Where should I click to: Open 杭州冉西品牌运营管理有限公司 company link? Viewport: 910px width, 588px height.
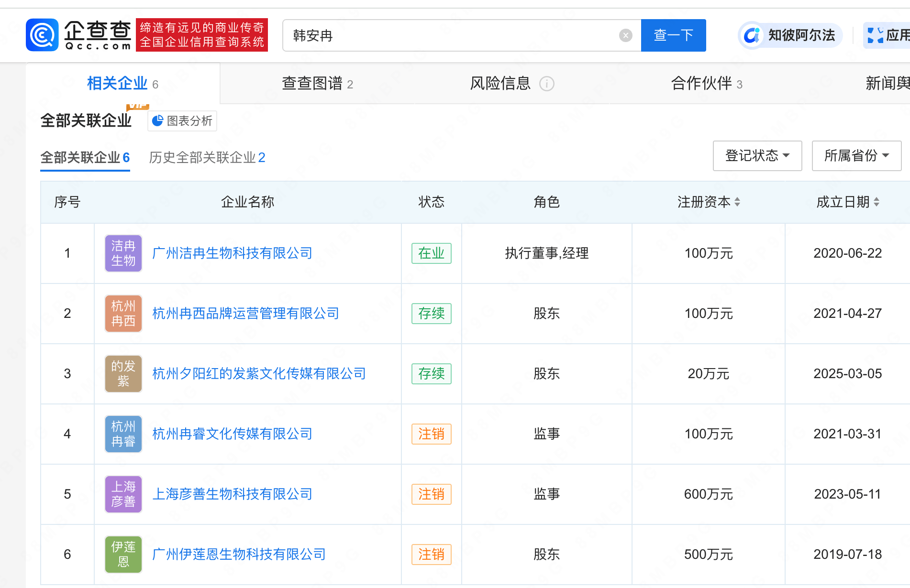[245, 314]
